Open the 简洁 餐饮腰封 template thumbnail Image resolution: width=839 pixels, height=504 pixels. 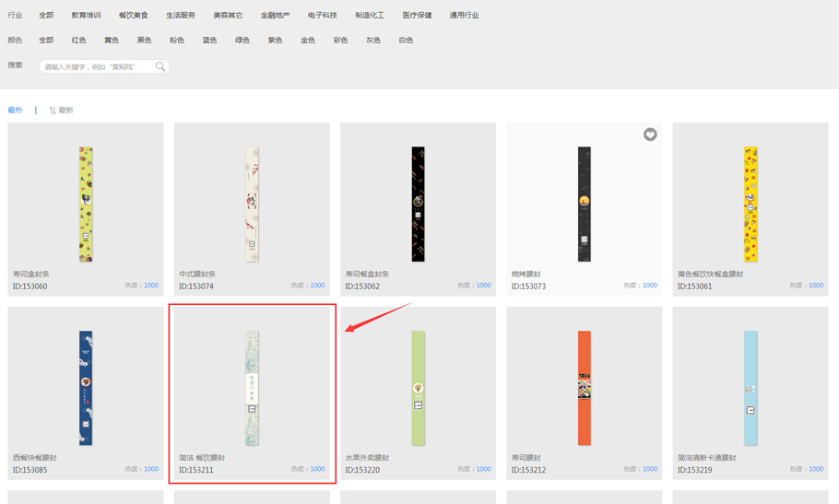252,388
